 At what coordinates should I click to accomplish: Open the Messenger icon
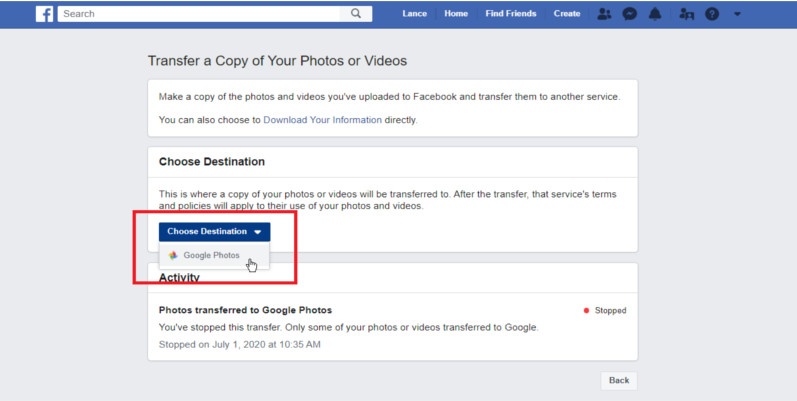click(x=630, y=14)
